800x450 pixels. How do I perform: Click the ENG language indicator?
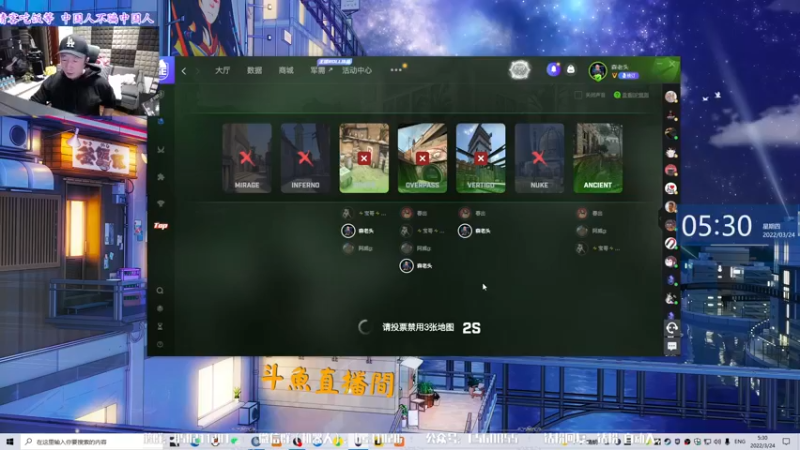[740, 442]
